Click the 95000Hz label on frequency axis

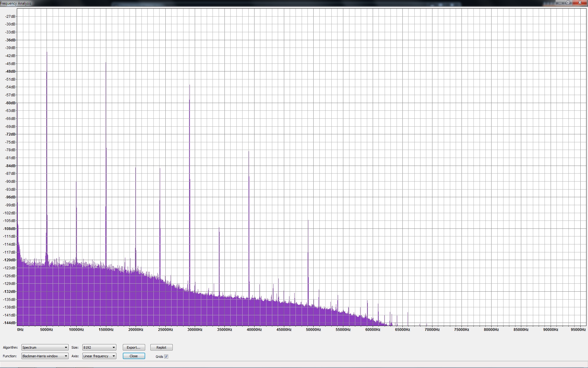tap(578, 330)
